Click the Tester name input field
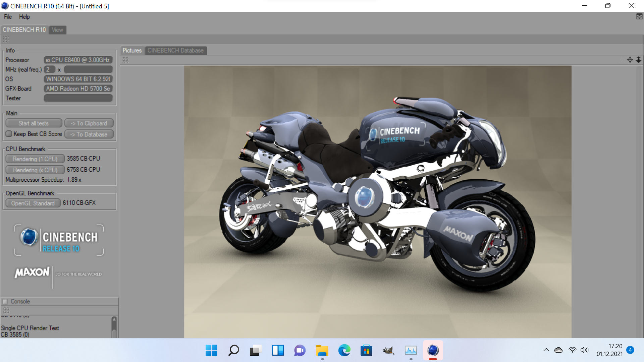The height and width of the screenshot is (362, 644). click(78, 98)
